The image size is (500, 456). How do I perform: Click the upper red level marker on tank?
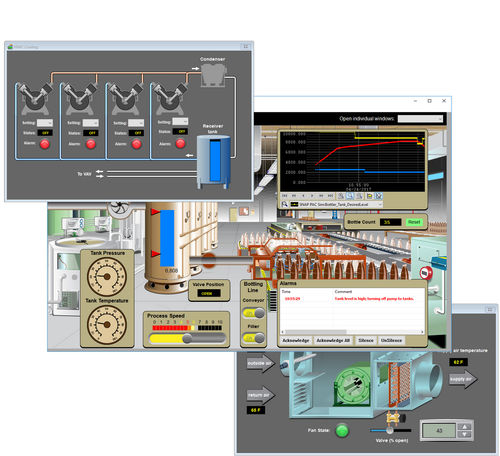[155, 212]
